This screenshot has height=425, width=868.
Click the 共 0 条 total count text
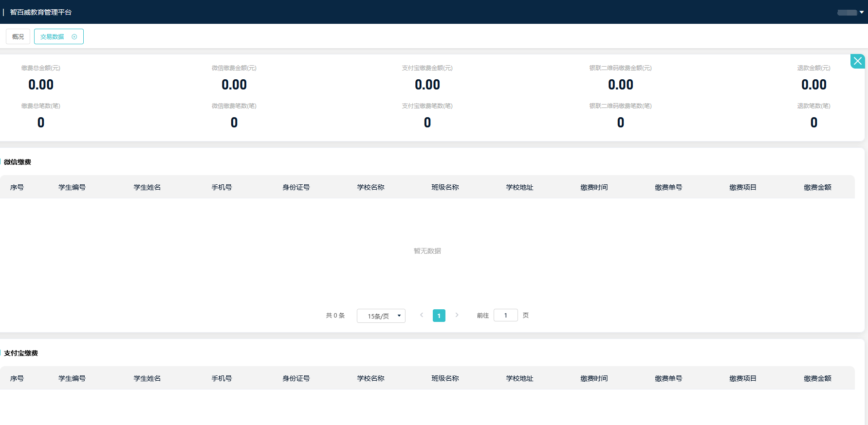click(335, 316)
